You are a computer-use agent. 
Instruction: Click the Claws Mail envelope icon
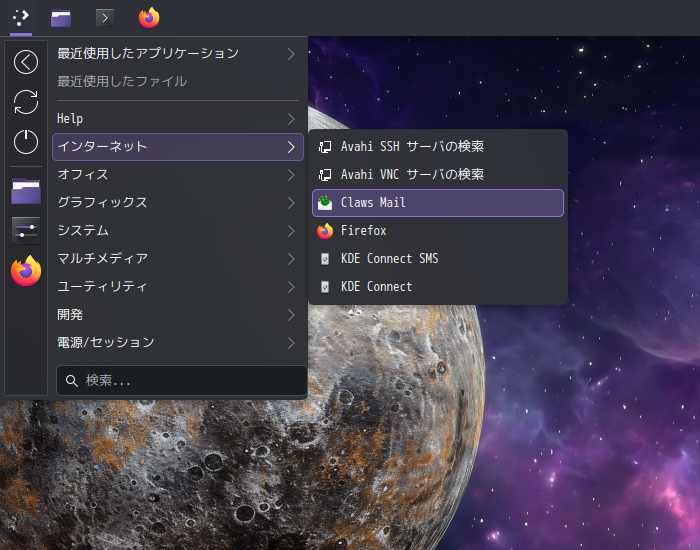(325, 203)
